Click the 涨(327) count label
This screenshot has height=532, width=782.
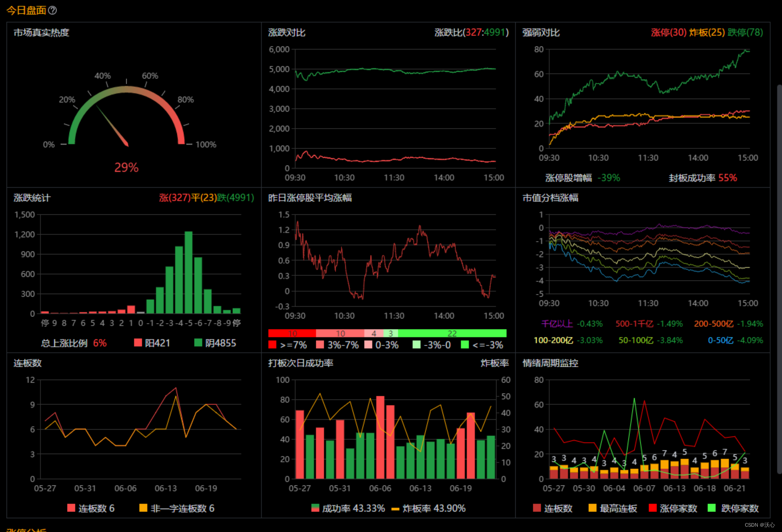click(175, 198)
